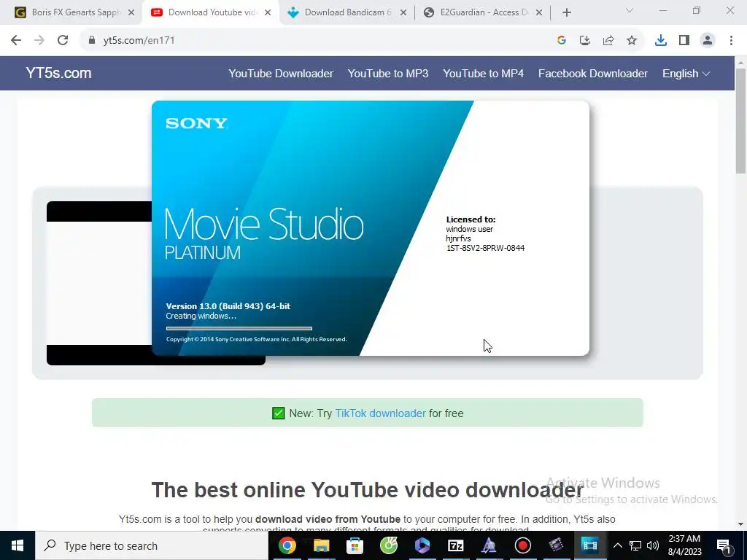The height and width of the screenshot is (560, 747).
Task: Close the Download Bandicam tab
Action: click(x=403, y=13)
